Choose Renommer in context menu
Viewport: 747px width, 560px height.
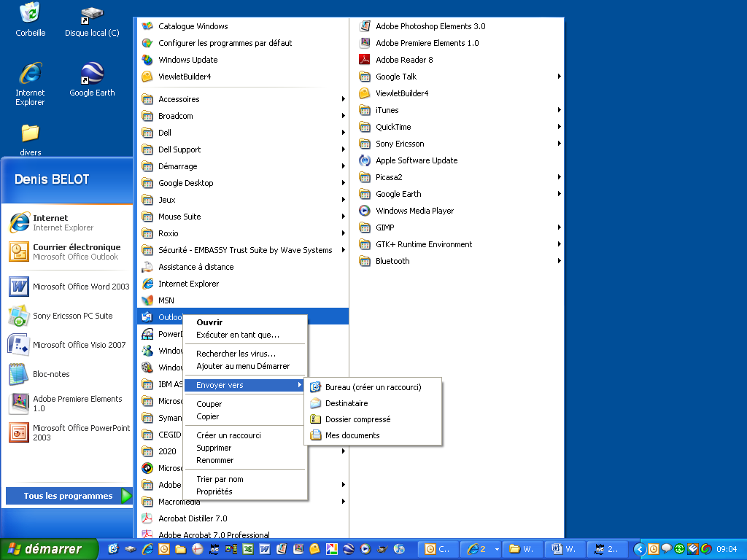(x=245, y=460)
